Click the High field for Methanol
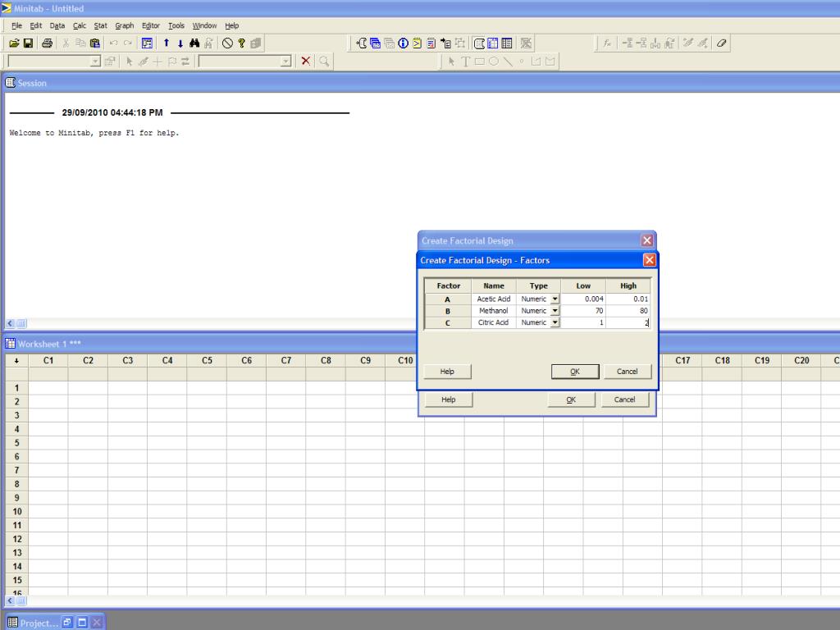The height and width of the screenshot is (630, 840). tap(628, 311)
